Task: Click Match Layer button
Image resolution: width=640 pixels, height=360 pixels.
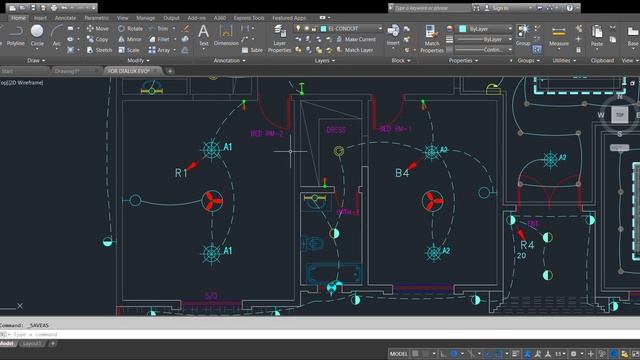Action: point(355,50)
